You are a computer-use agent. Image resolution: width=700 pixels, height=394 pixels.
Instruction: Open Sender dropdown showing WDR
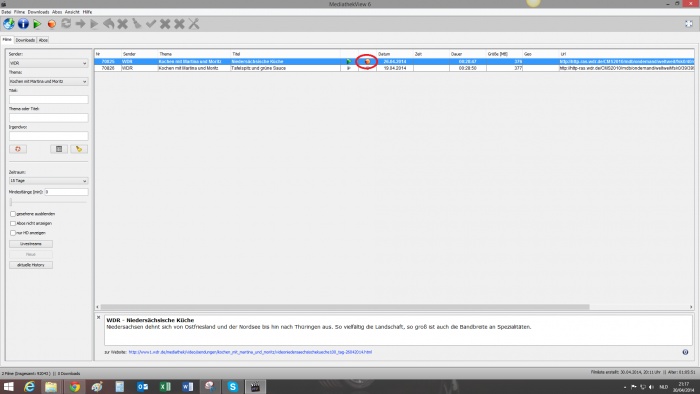point(48,63)
